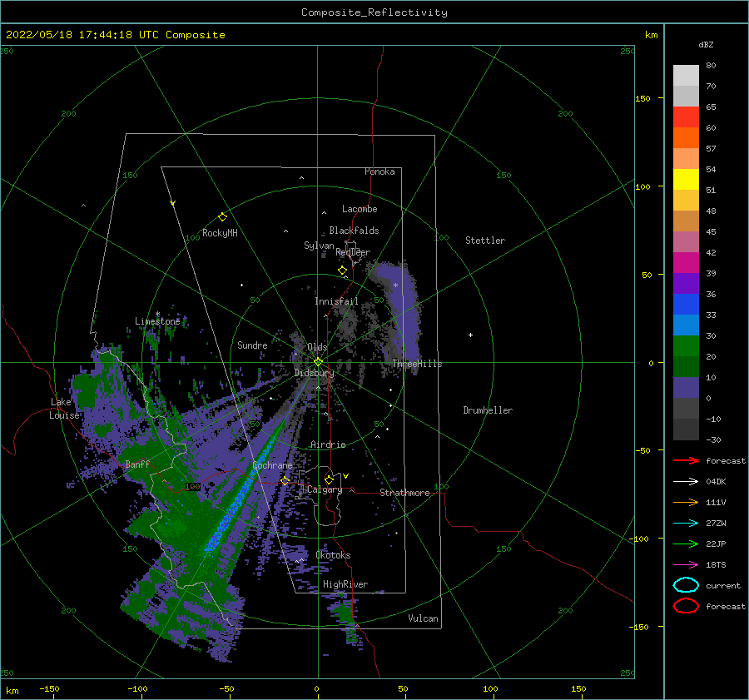Click the Blackfalds label
Image resolution: width=749 pixels, height=700 pixels.
click(354, 231)
